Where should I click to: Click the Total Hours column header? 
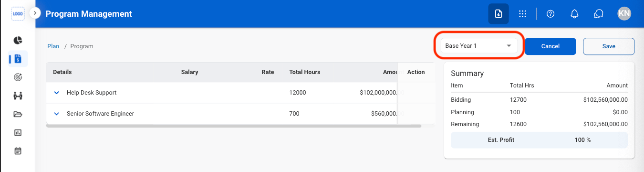pos(305,72)
